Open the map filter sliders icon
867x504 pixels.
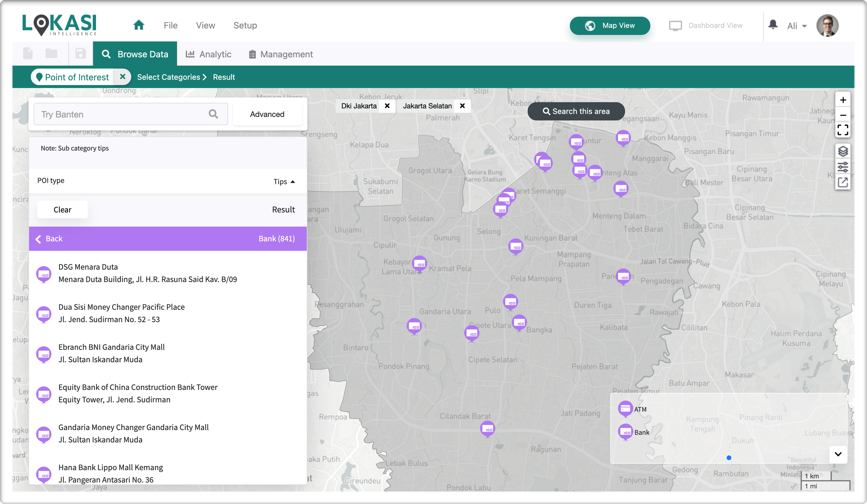tap(843, 167)
